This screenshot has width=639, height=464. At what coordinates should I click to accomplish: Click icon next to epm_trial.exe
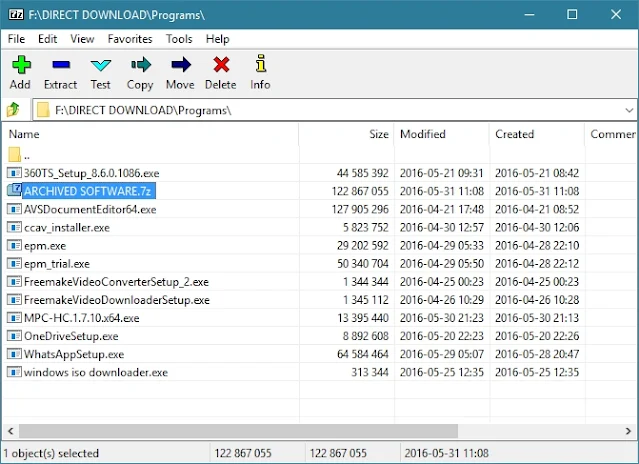point(14,263)
